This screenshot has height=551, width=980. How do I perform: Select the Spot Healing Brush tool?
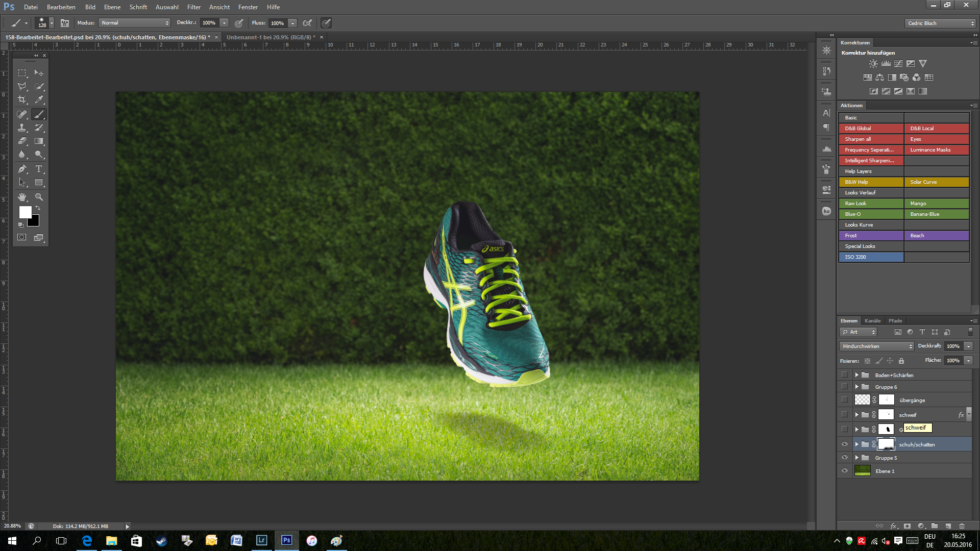coord(22,114)
